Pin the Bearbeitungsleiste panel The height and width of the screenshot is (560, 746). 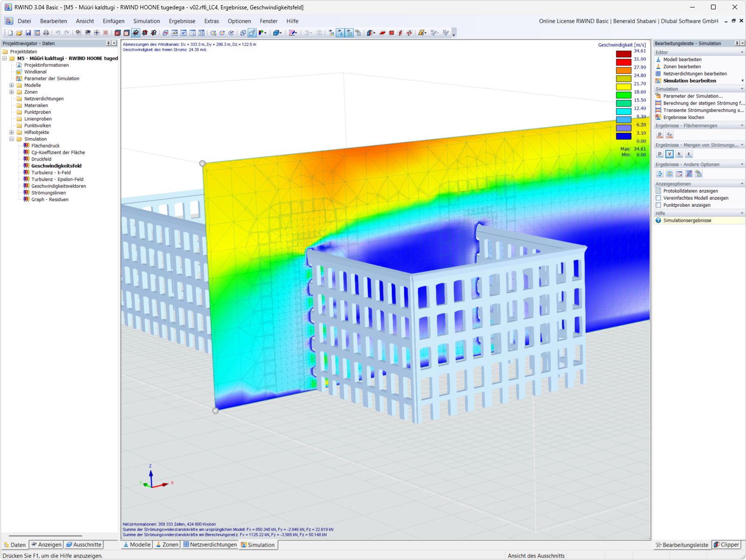737,43
